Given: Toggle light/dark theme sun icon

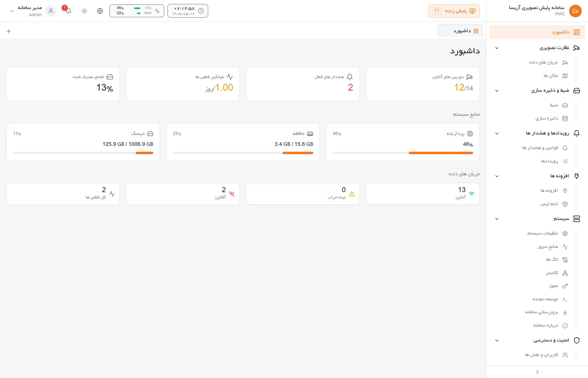Looking at the screenshot, I should click(84, 11).
